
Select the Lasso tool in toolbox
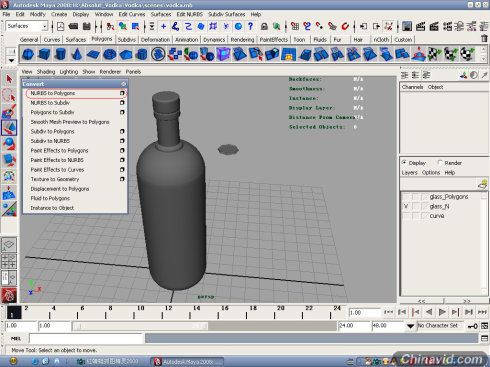pyautogui.click(x=9, y=96)
